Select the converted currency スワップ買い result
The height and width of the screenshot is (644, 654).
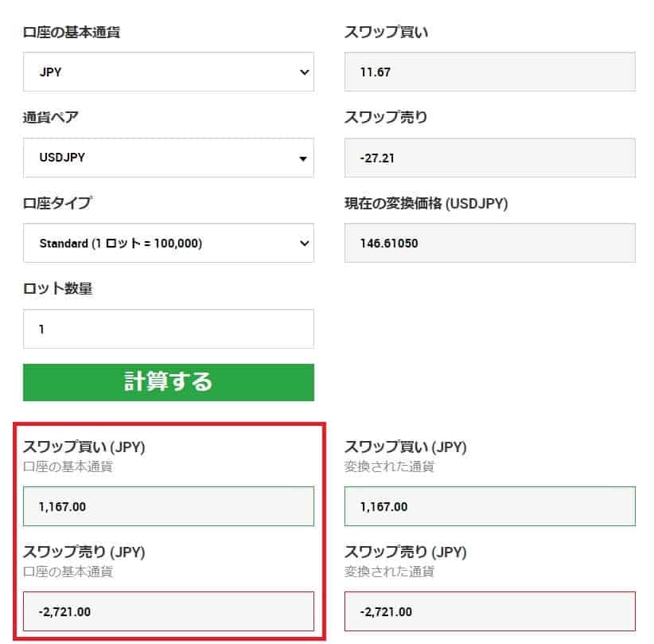[x=489, y=505]
